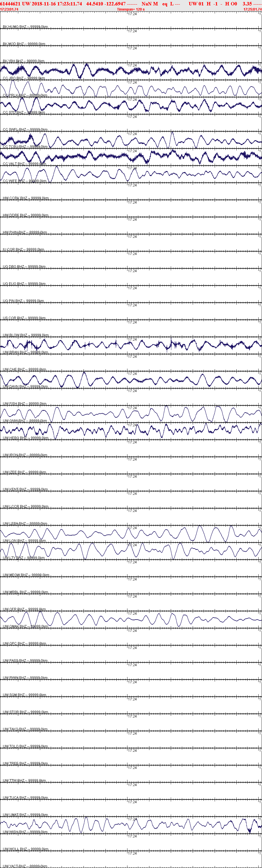Click the UO PIN BHZ label
The image size is (262, 868).
click(23, 301)
